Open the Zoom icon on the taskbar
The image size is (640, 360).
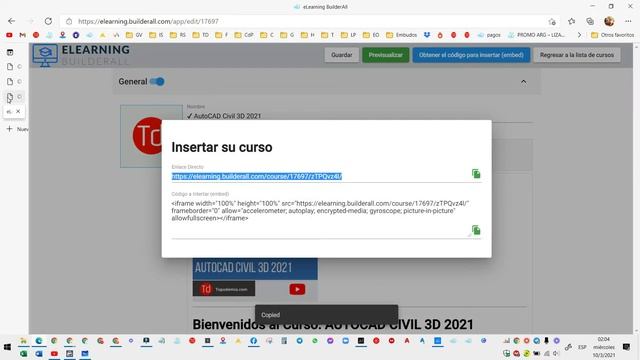[x=345, y=340]
